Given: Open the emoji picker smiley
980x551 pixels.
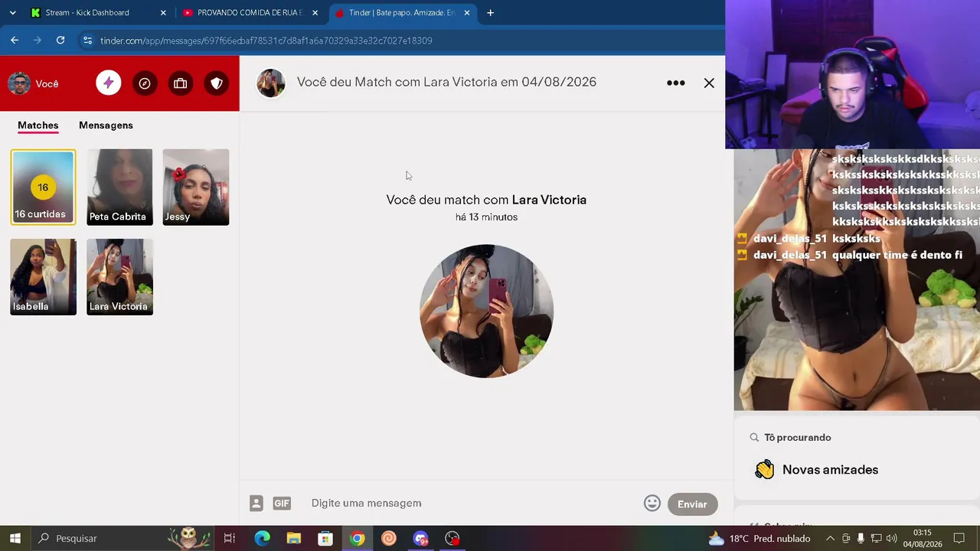Looking at the screenshot, I should click(652, 503).
